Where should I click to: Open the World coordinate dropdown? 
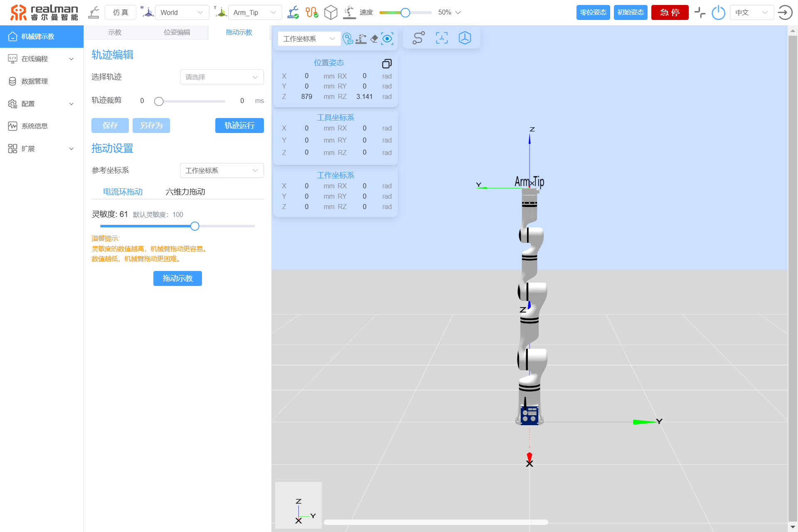(182, 12)
